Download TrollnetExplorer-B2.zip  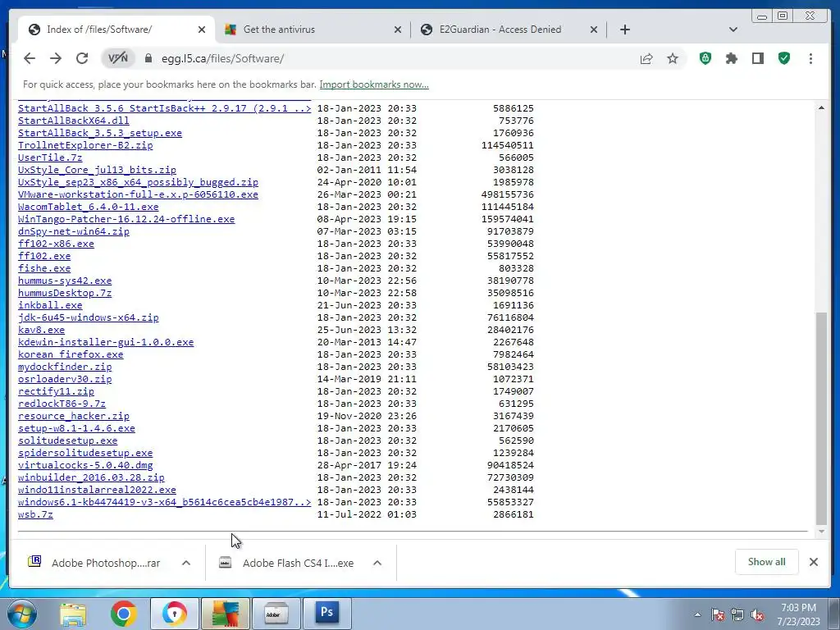point(85,145)
